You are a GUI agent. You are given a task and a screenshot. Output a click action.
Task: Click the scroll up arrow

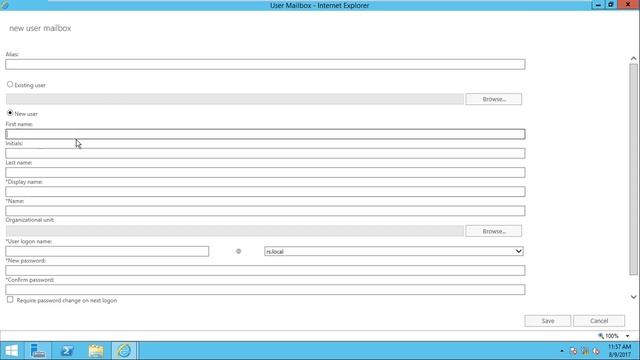point(633,58)
